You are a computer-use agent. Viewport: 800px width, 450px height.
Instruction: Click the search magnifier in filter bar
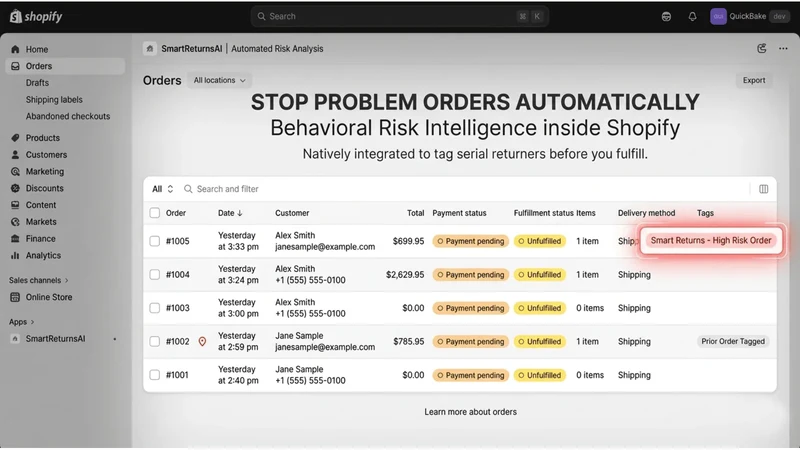[x=188, y=189]
